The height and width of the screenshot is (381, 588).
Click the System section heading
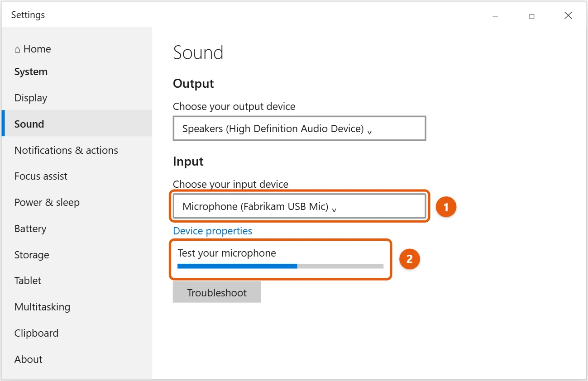[x=31, y=71]
